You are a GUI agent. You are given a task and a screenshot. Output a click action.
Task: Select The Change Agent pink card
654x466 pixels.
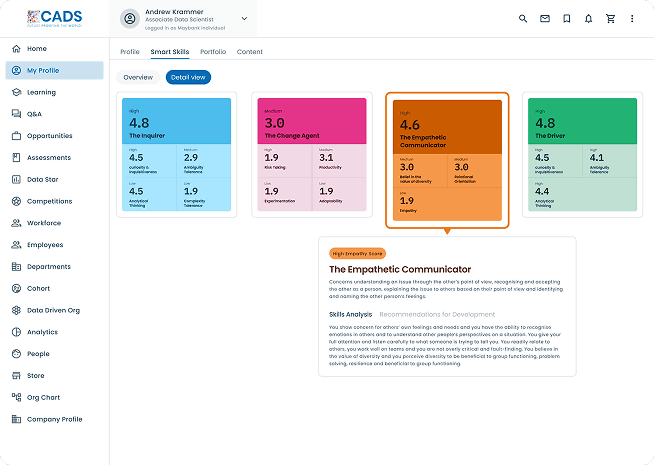point(311,154)
